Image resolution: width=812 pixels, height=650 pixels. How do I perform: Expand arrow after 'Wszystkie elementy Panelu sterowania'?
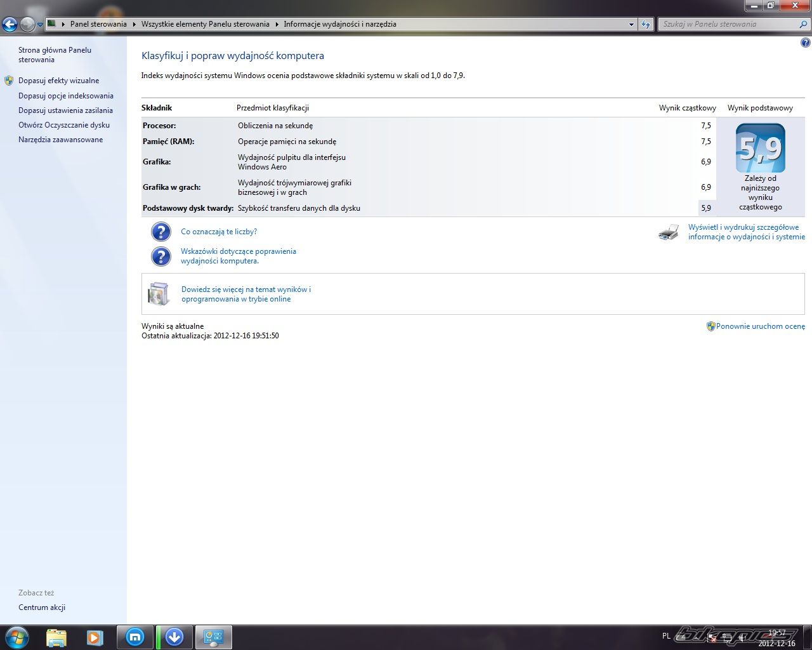coord(277,24)
